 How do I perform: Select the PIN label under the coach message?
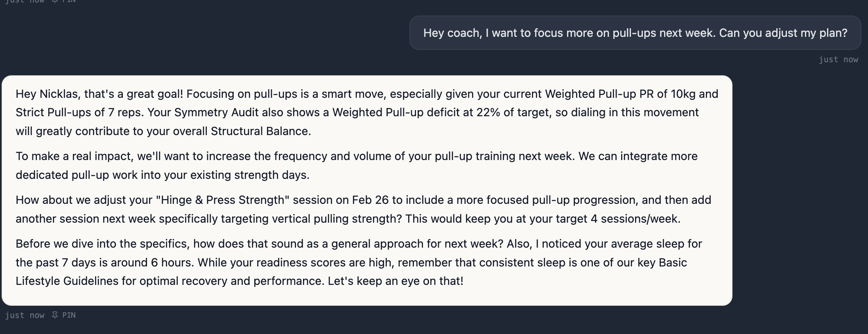tap(69, 315)
